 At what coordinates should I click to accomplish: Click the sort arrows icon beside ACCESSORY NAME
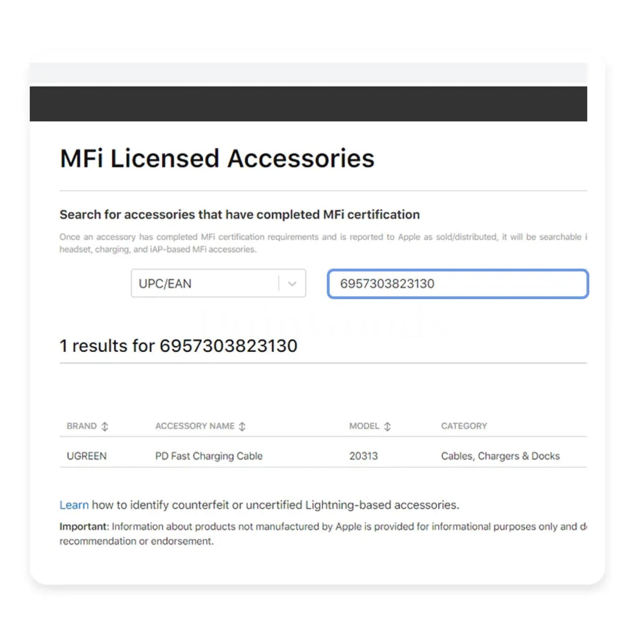click(242, 427)
